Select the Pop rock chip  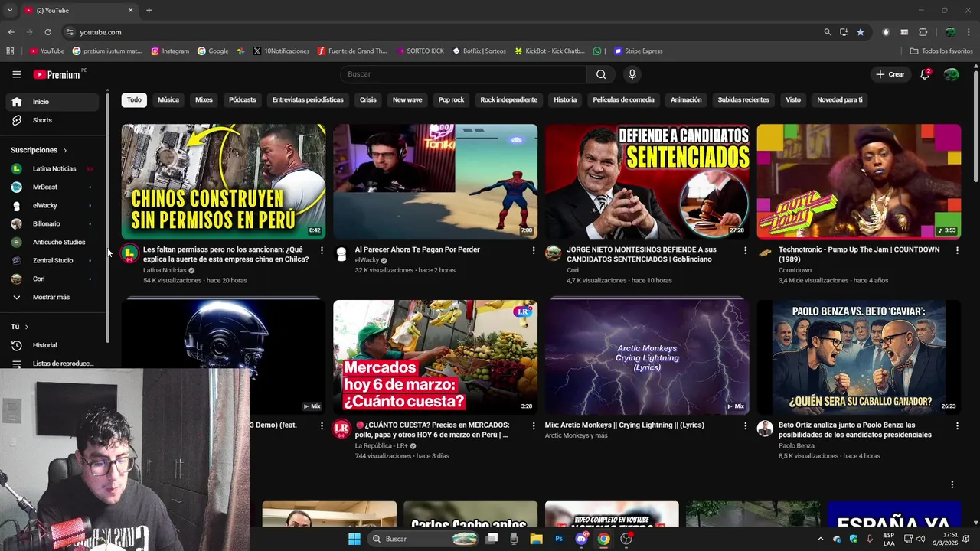click(x=451, y=99)
